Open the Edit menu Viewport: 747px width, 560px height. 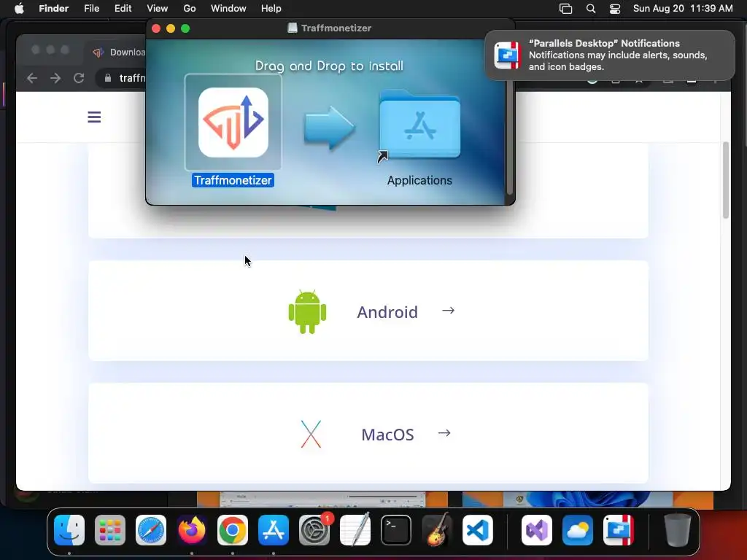tap(123, 8)
